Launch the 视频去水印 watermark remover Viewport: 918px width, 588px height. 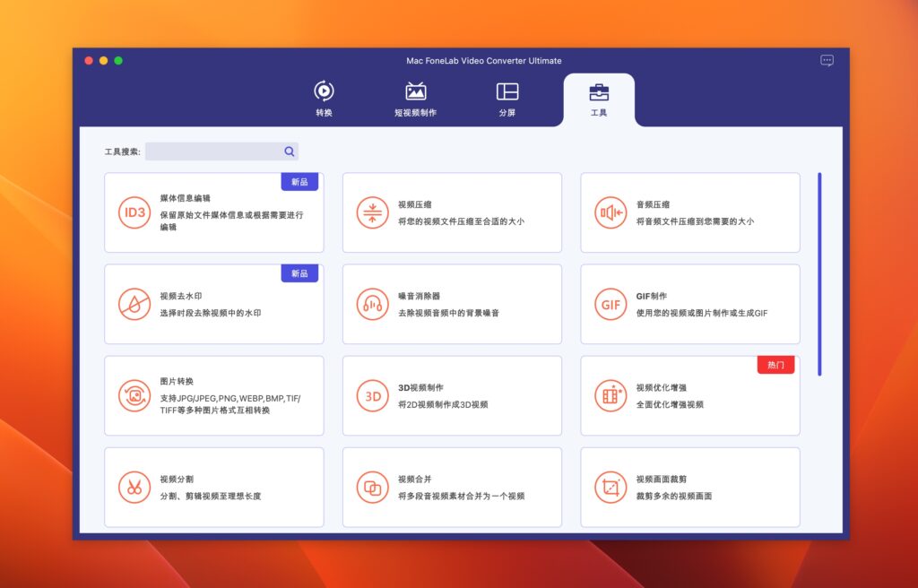(214, 304)
